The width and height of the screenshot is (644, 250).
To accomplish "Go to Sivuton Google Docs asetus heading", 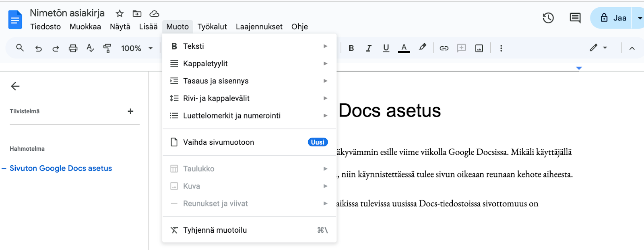I will pyautogui.click(x=61, y=169).
